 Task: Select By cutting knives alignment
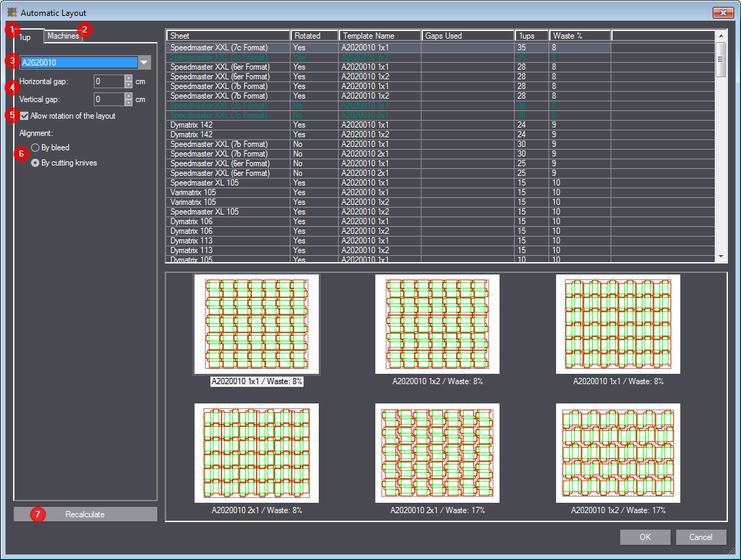35,163
